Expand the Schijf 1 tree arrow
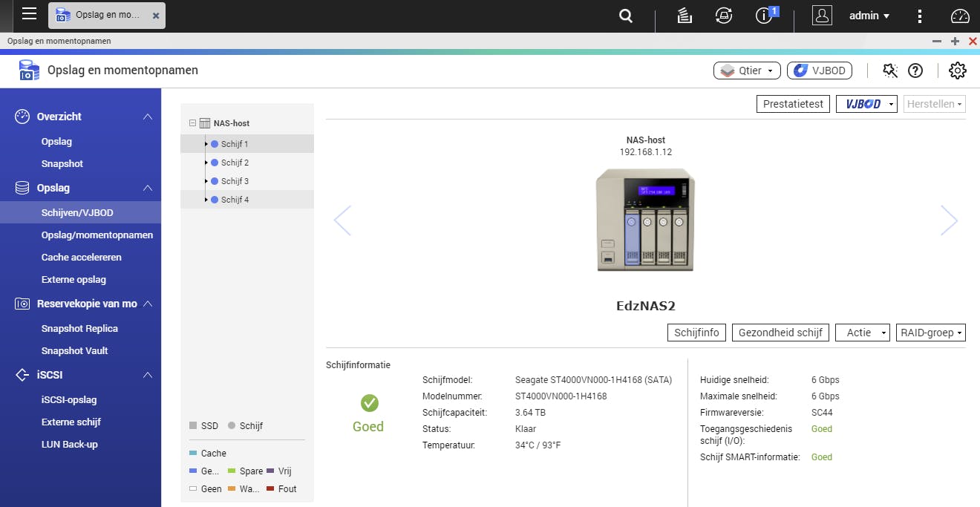The height and width of the screenshot is (507, 980). coord(206,144)
